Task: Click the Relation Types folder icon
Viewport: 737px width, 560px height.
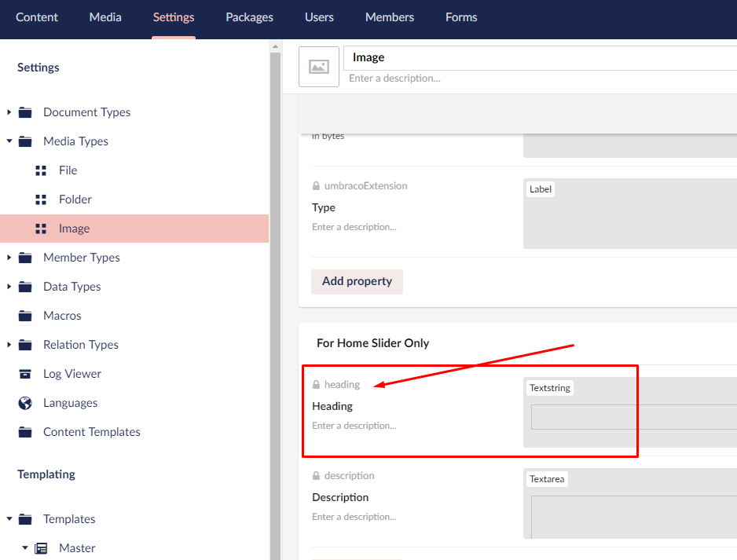Action: 25,345
